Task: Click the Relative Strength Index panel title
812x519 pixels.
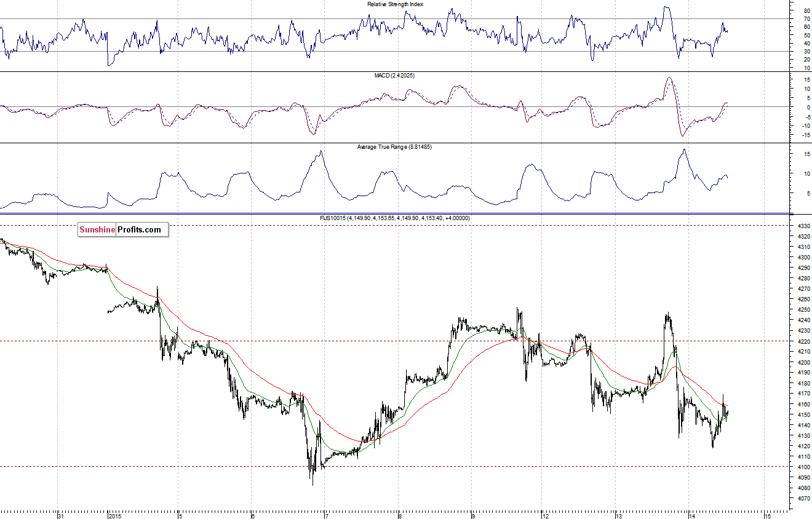Action: coord(395,4)
